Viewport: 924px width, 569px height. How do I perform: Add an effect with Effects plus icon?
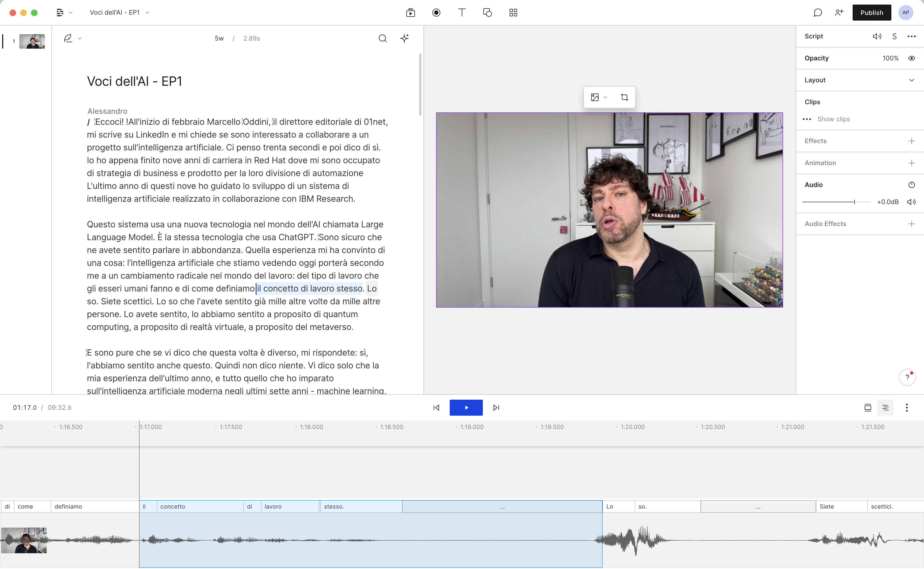pos(911,141)
